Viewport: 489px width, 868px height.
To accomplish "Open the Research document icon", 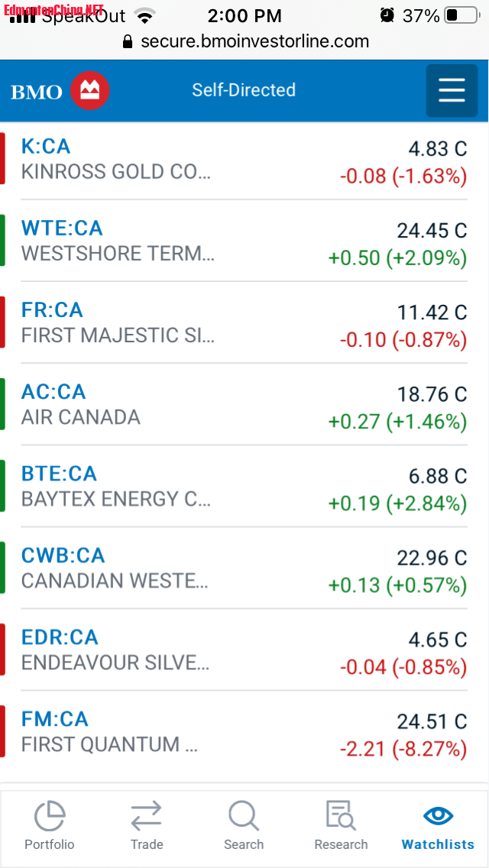I will point(341,816).
